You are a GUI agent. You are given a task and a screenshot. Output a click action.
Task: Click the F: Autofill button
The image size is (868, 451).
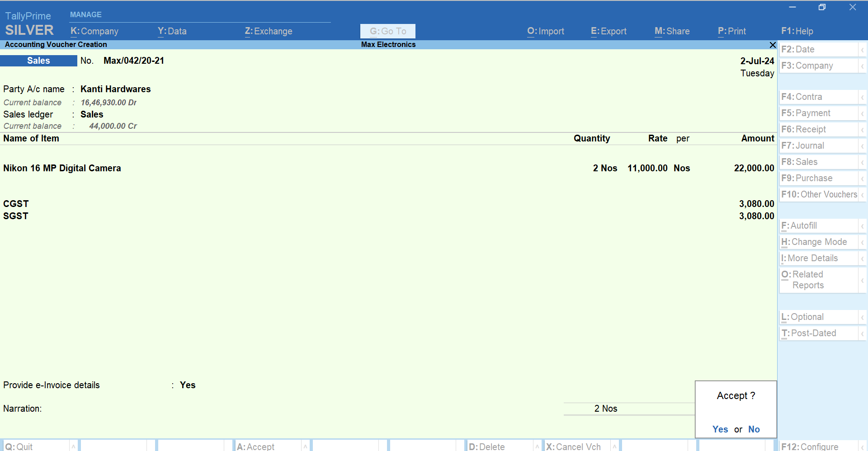819,226
